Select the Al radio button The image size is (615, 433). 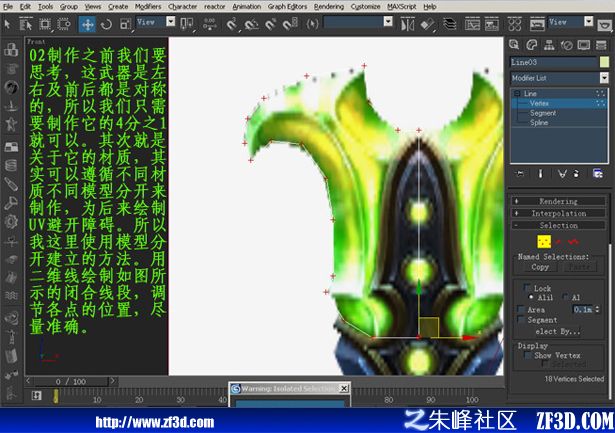pos(566,297)
